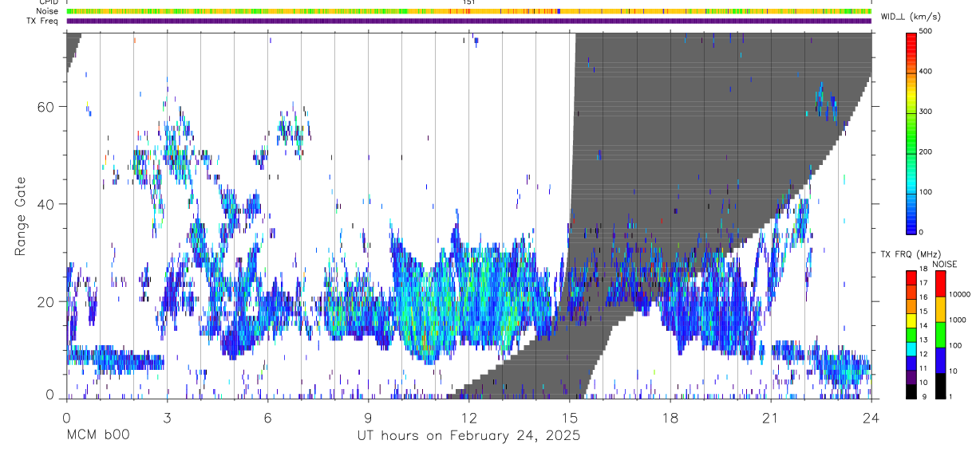Click the '11' TX frequency legend label
The image size is (980, 452).
click(x=924, y=368)
